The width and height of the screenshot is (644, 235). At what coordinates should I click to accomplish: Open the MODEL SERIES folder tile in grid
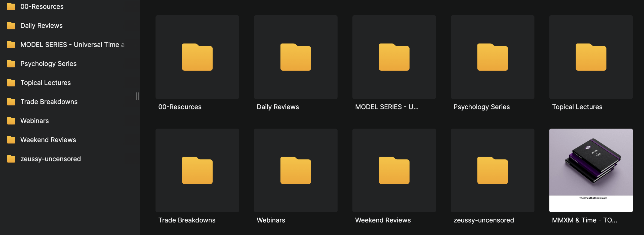tap(394, 57)
